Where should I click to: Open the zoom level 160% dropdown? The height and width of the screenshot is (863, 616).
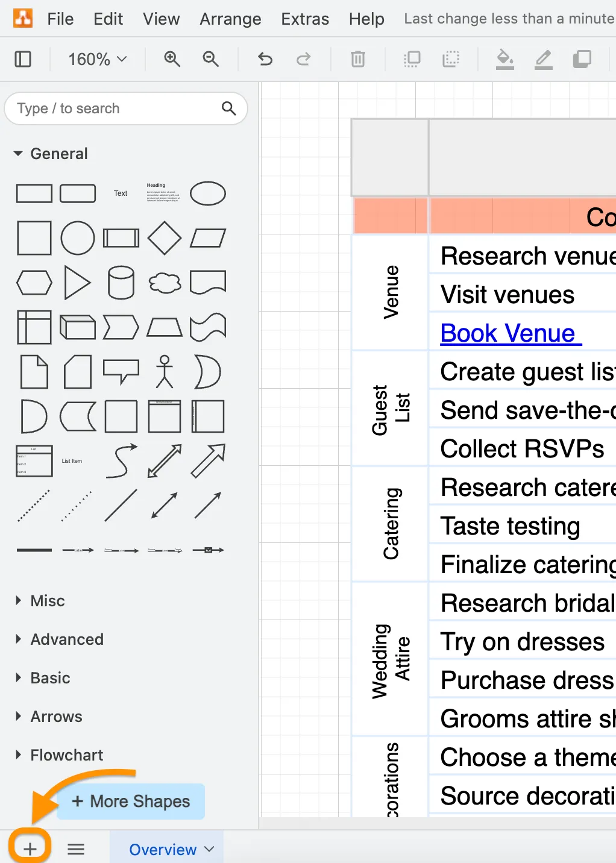[96, 59]
